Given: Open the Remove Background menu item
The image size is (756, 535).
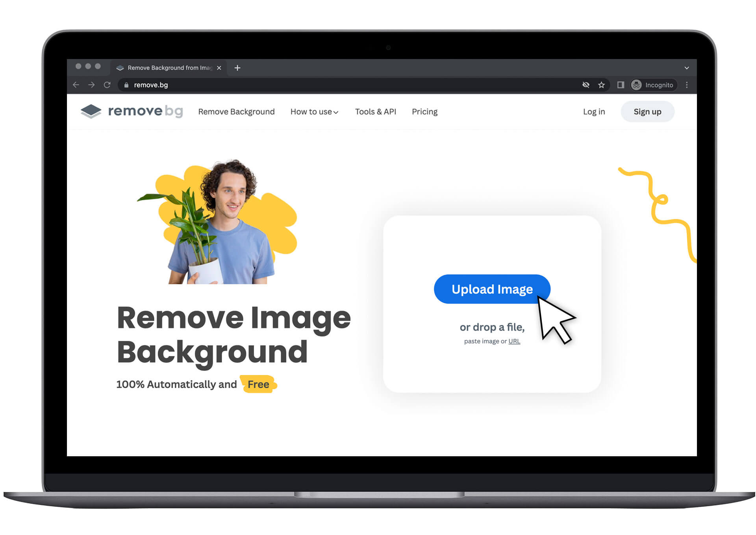Looking at the screenshot, I should (235, 112).
